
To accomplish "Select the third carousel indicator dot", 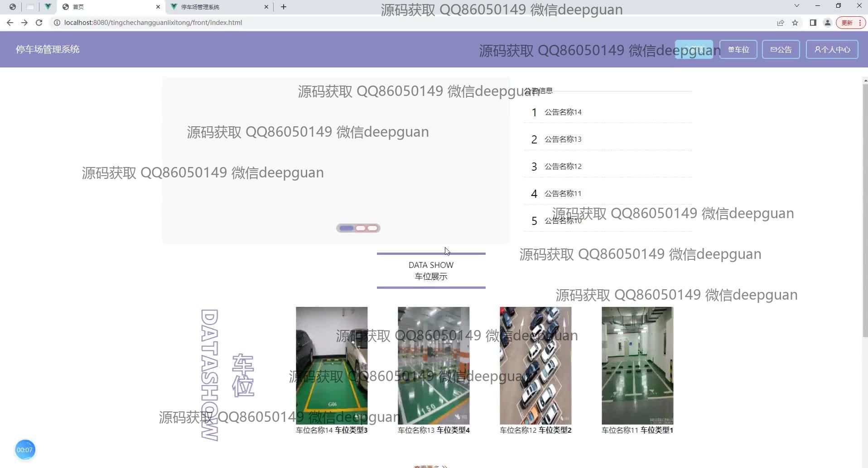I will pyautogui.click(x=372, y=228).
